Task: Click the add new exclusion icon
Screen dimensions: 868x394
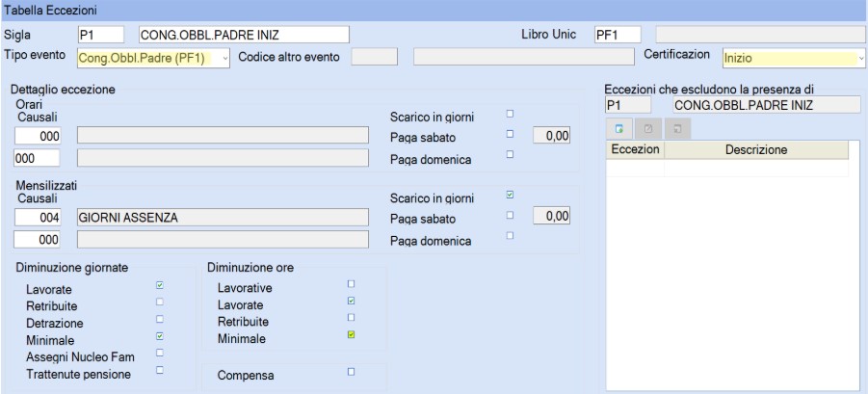Action: click(x=619, y=129)
